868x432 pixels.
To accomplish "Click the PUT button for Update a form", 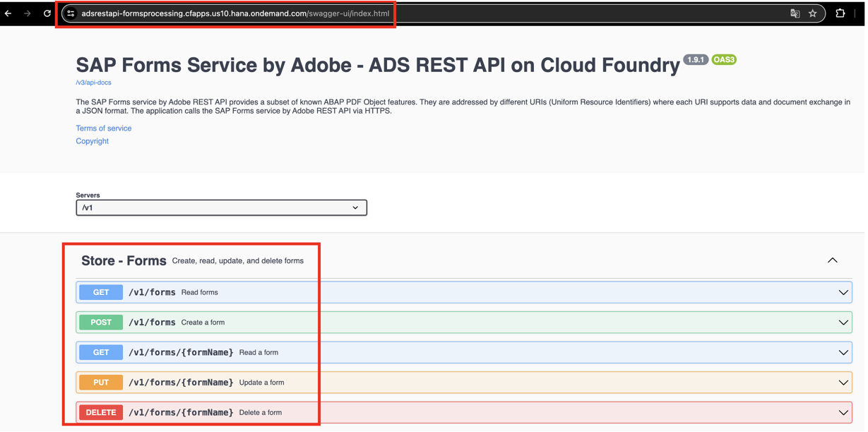I will point(101,383).
